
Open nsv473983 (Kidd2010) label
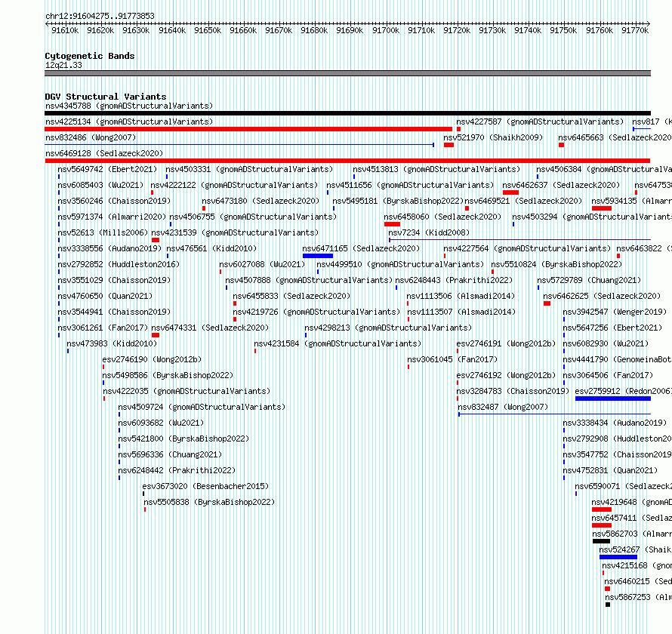[x=112, y=343]
